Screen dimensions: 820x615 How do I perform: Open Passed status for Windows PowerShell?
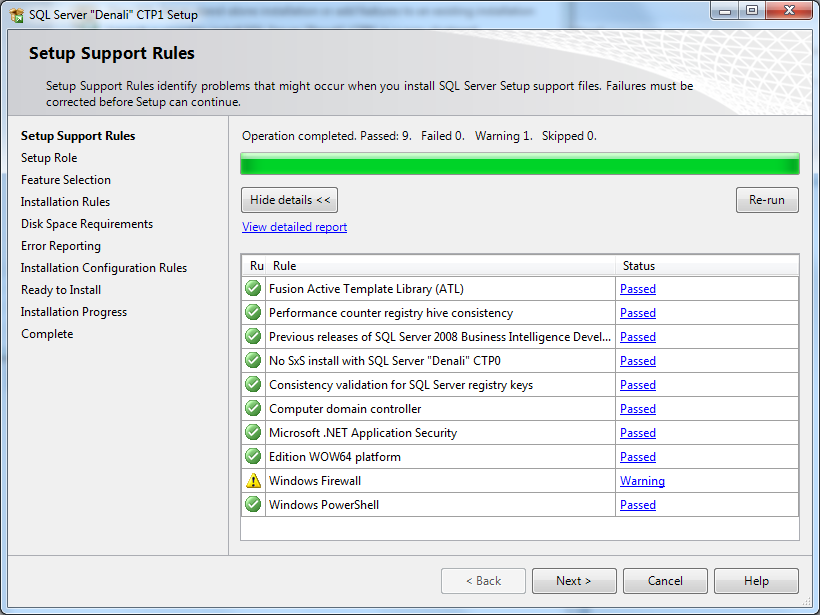click(x=637, y=505)
